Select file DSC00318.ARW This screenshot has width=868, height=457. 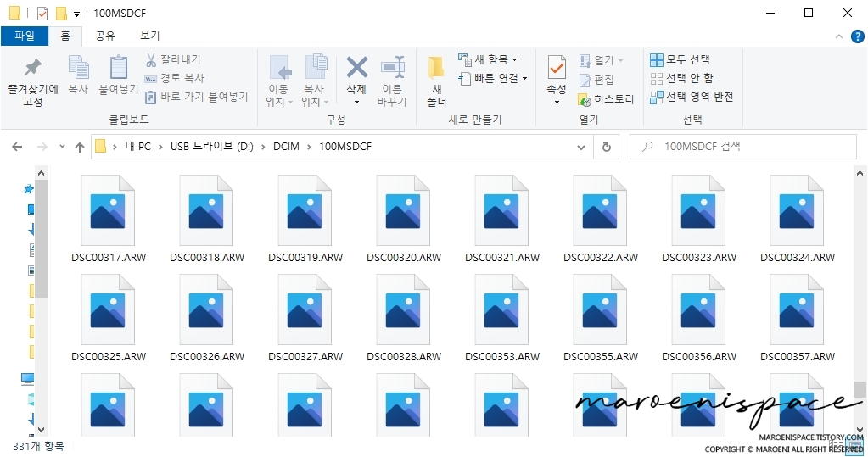(x=207, y=219)
